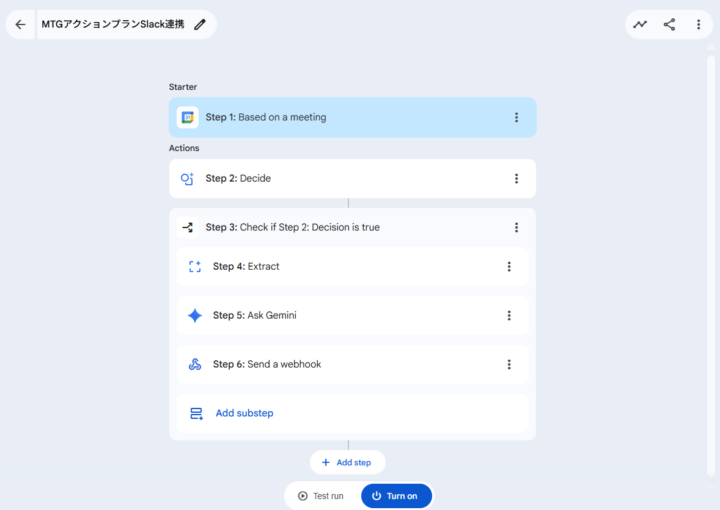Open Step 1 three-dot options menu
720x510 pixels.
(x=516, y=117)
